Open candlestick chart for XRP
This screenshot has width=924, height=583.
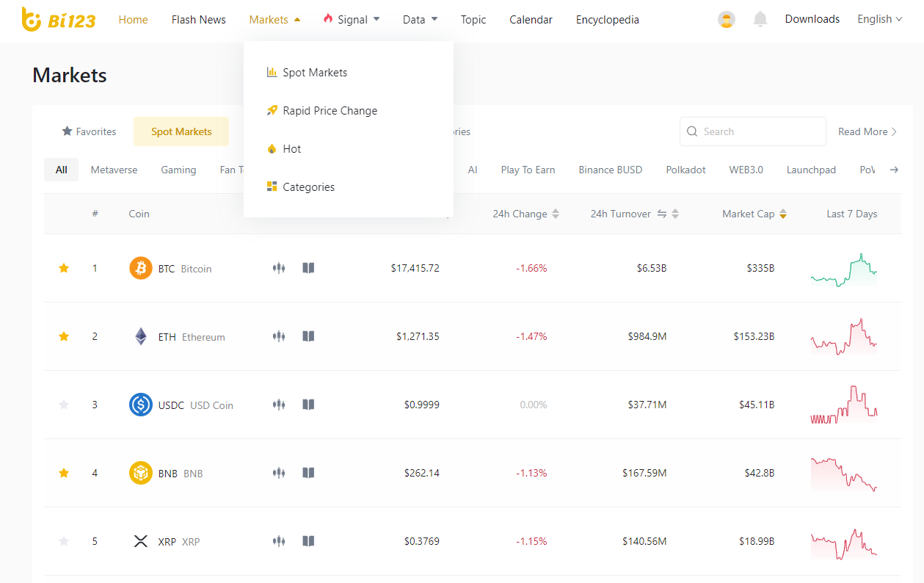[x=279, y=541]
